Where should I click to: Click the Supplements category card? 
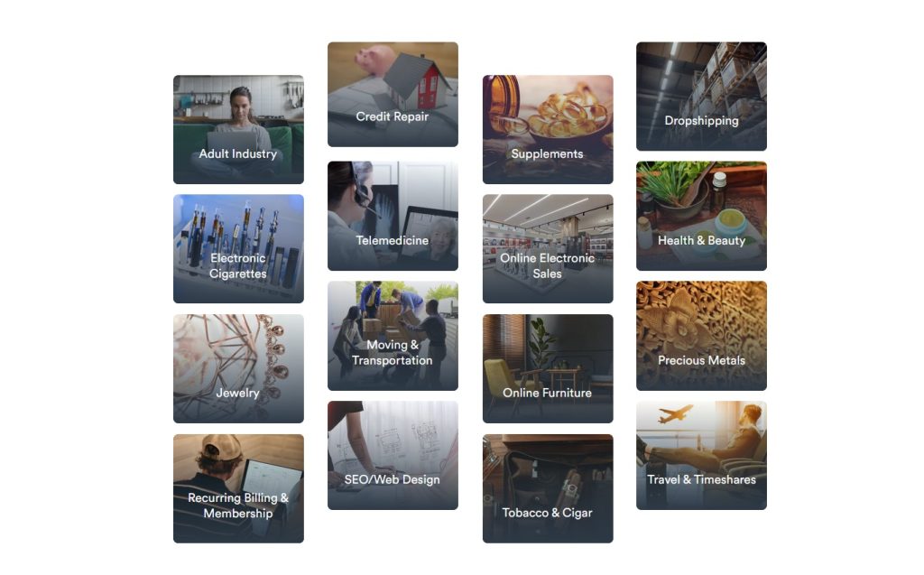pyautogui.click(x=548, y=129)
